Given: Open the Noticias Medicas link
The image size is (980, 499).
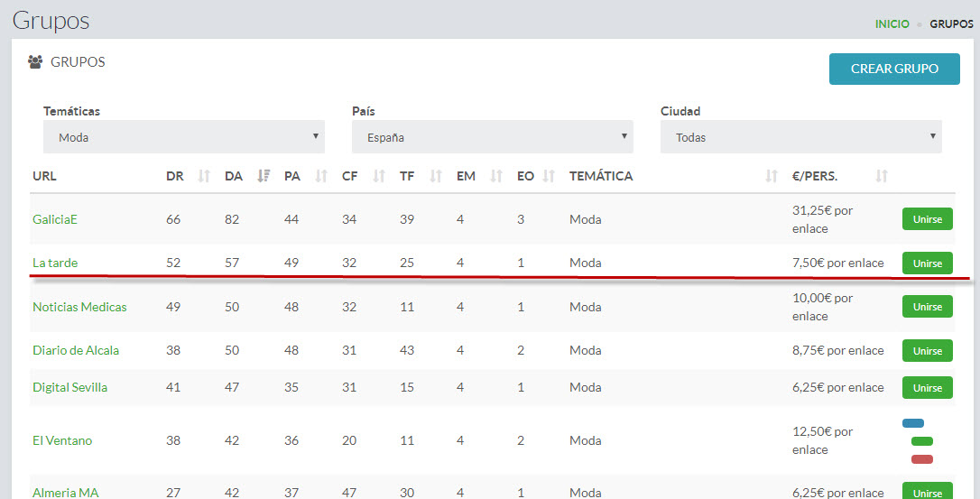Looking at the screenshot, I should pos(79,307).
